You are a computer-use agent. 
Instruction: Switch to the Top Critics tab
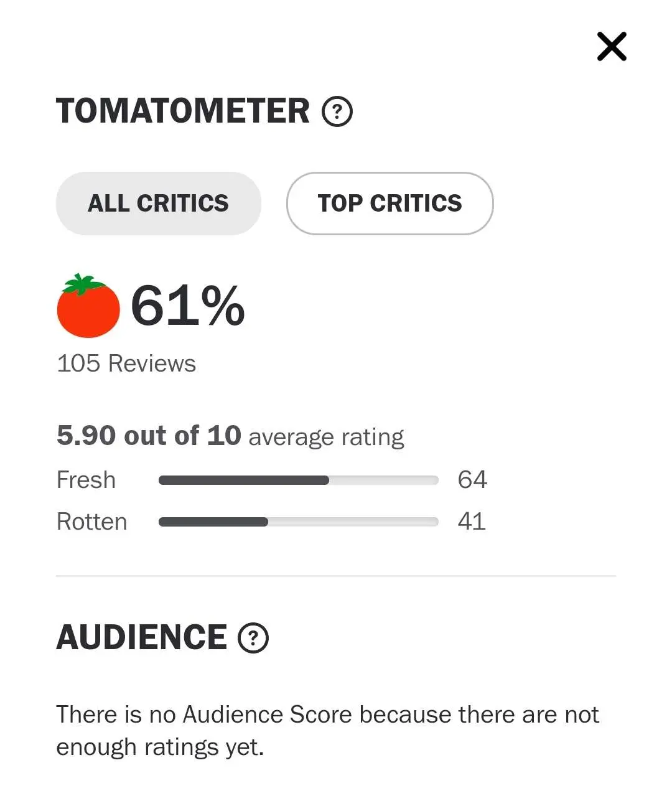390,204
